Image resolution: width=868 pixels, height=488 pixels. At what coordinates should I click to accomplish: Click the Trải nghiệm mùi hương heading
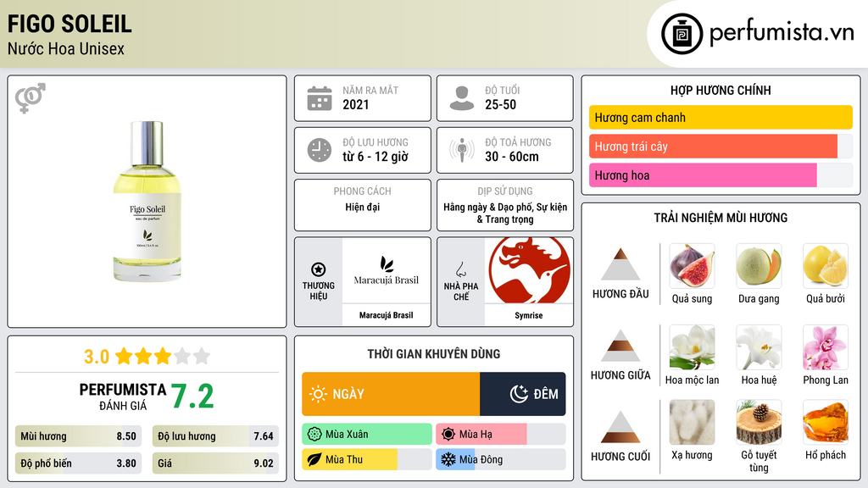tap(721, 218)
